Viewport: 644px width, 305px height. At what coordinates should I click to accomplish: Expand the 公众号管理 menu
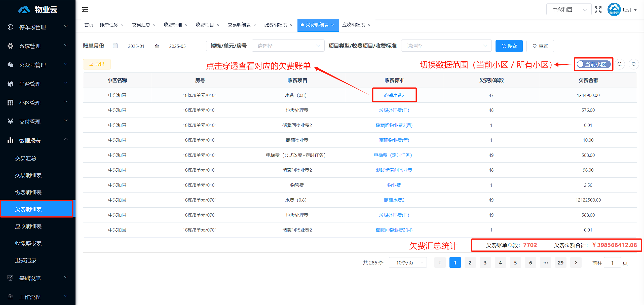pos(38,65)
